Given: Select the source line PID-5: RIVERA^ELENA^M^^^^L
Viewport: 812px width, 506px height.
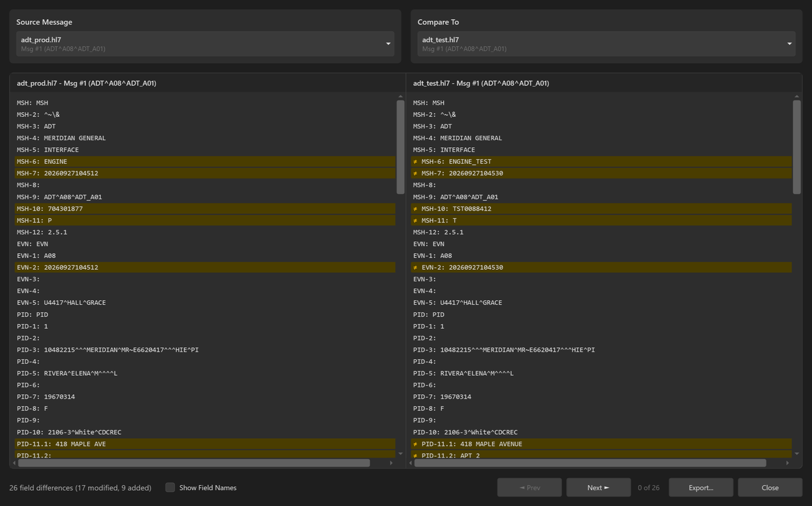Looking at the screenshot, I should (205, 373).
